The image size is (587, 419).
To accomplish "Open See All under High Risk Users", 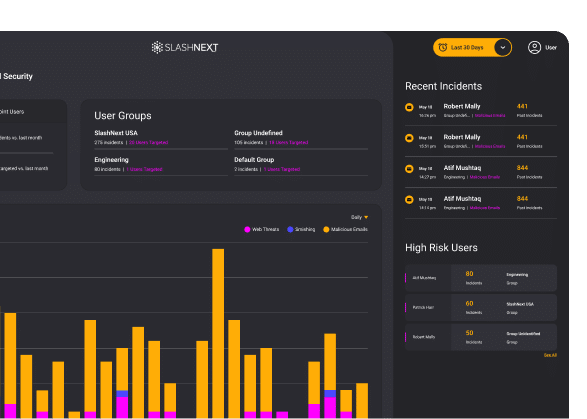I will click(x=550, y=355).
